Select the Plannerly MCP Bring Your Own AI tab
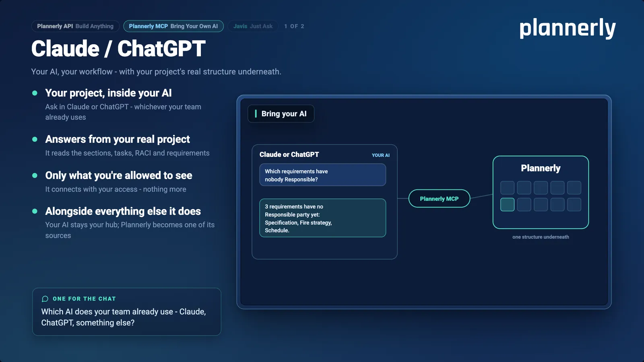The height and width of the screenshot is (362, 644). 173,26
